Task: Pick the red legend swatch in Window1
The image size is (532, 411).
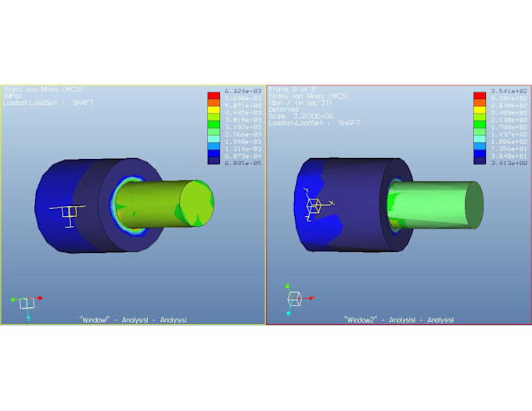Action: coord(214,96)
